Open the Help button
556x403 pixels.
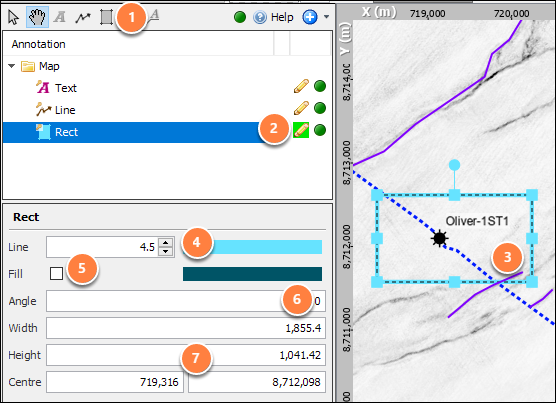274,17
